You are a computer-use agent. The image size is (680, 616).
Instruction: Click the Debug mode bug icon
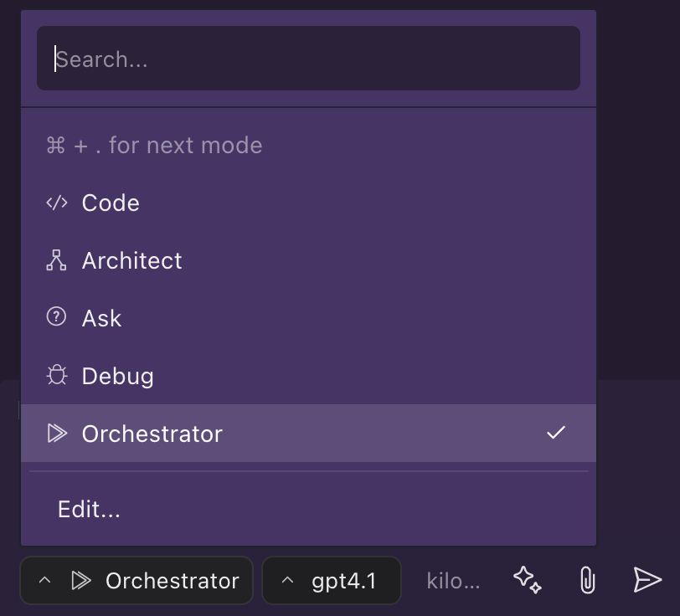pyautogui.click(x=57, y=375)
